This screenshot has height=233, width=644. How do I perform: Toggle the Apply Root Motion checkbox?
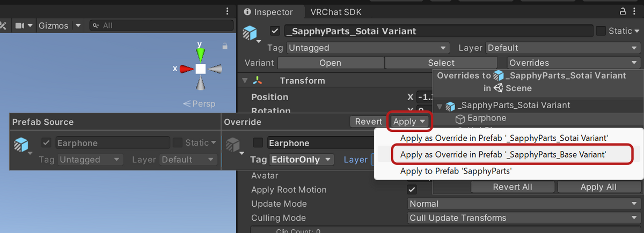click(412, 190)
